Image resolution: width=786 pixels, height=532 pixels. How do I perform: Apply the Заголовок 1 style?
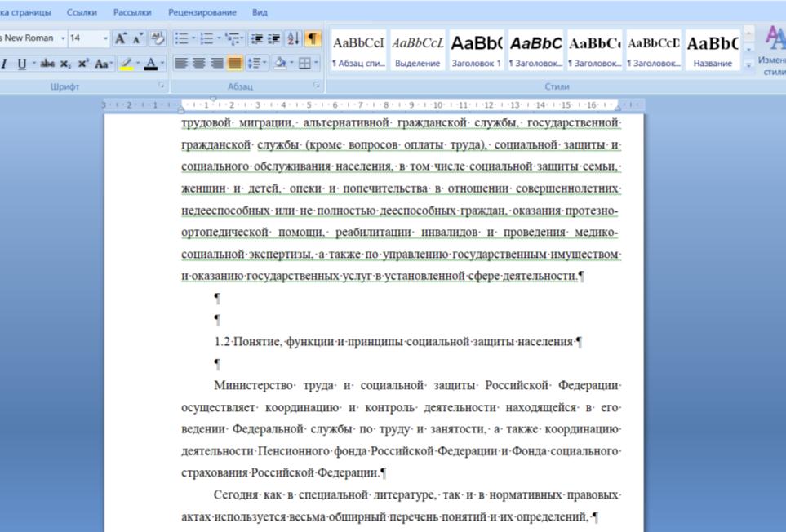click(476, 50)
